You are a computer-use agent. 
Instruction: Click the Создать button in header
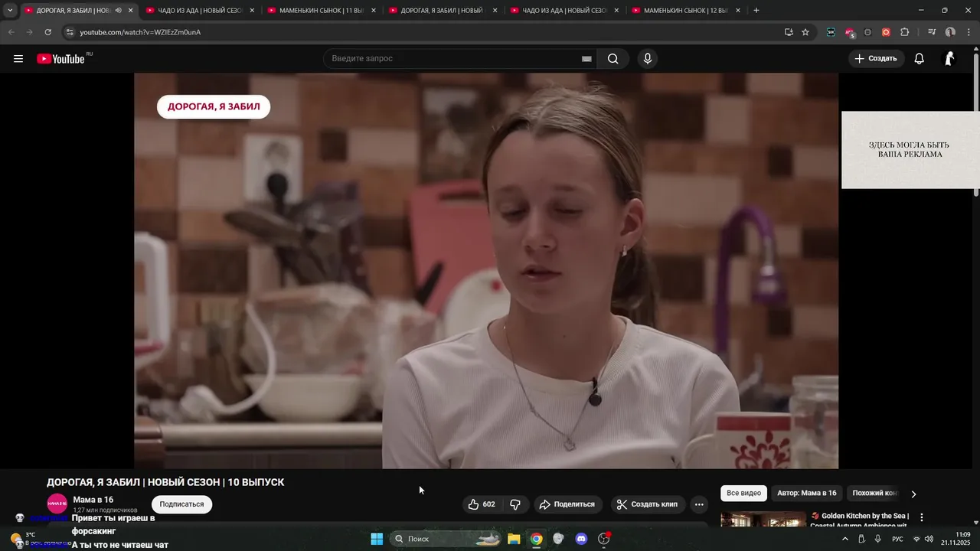tap(876, 59)
